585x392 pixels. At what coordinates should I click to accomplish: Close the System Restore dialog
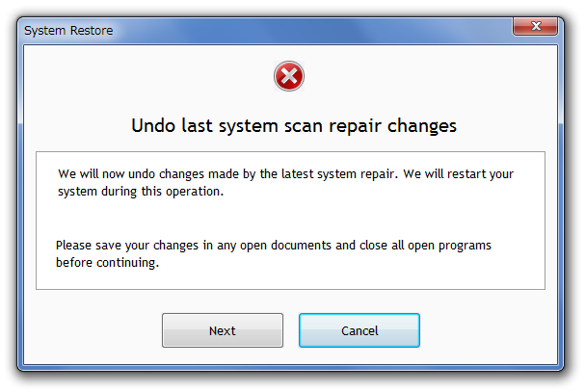[x=536, y=26]
